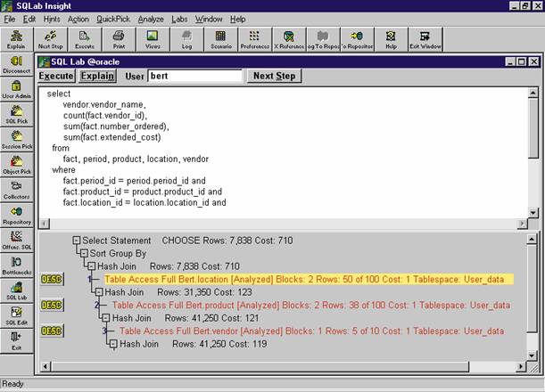Open the File menu

[x=10, y=19]
